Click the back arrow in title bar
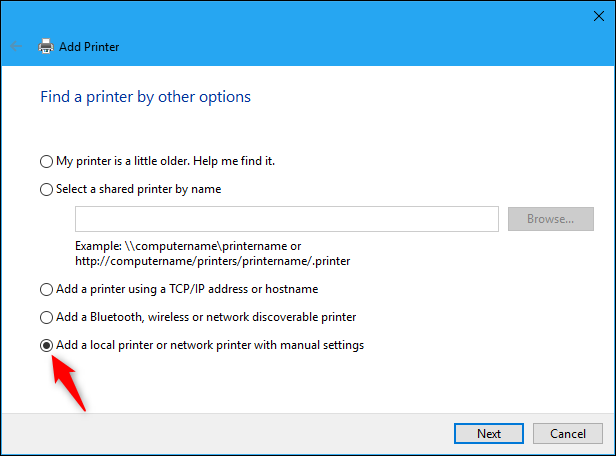 click(16, 46)
